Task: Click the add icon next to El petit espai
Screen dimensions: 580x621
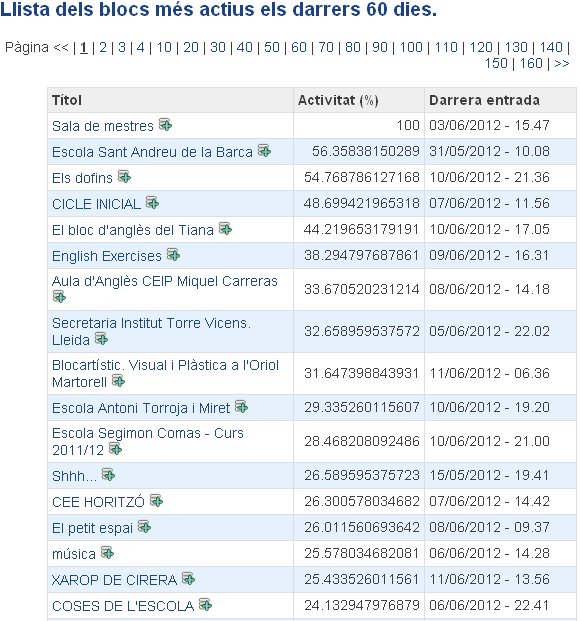Action: point(145,527)
